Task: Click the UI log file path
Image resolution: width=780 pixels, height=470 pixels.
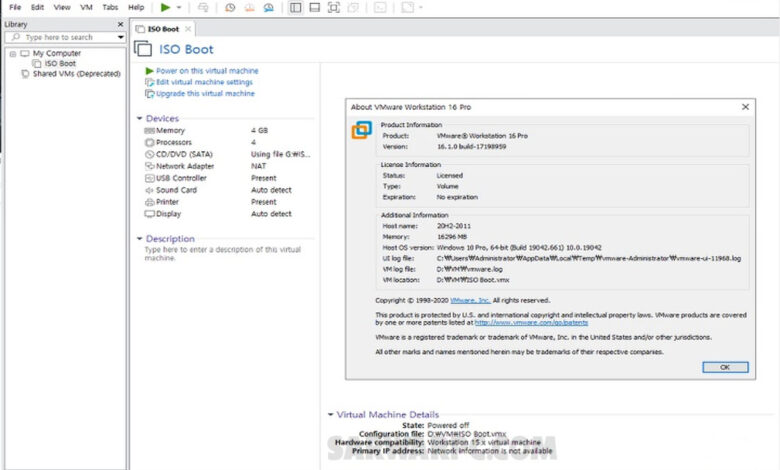Action: tap(589, 258)
